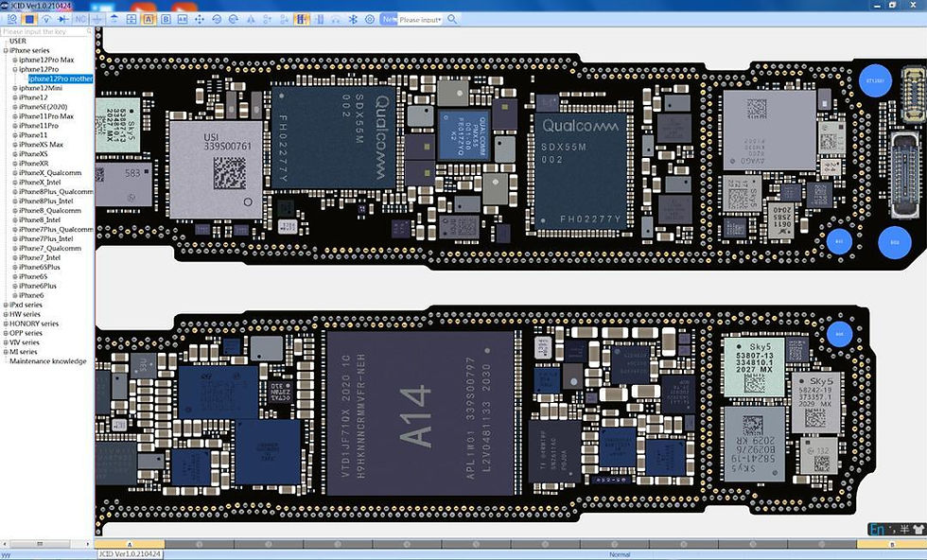Expand the HONORY series node

point(6,324)
